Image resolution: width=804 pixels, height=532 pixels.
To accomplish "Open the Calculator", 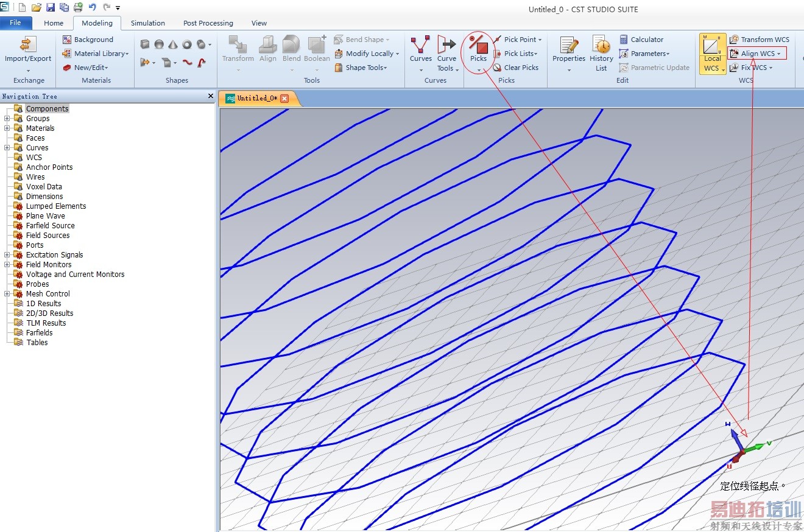I will (641, 40).
